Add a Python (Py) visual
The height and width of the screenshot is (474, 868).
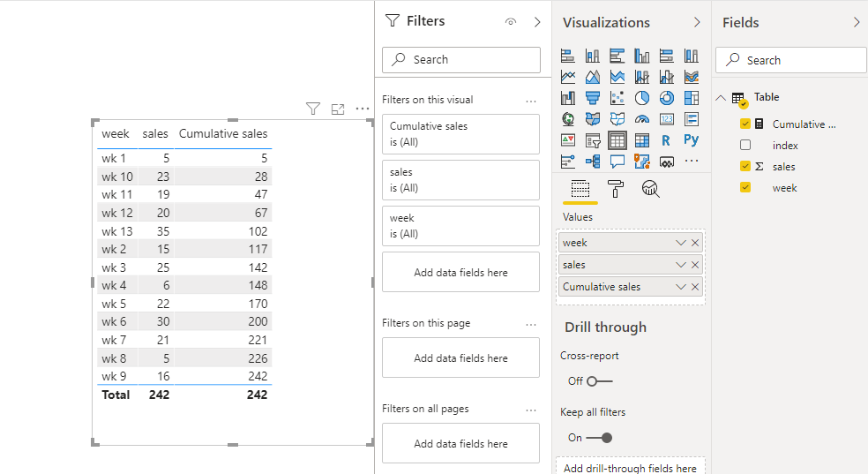click(691, 139)
